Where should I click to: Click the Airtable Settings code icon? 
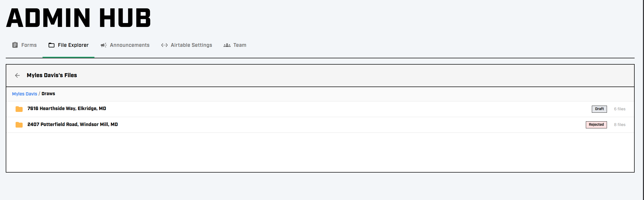click(x=164, y=45)
